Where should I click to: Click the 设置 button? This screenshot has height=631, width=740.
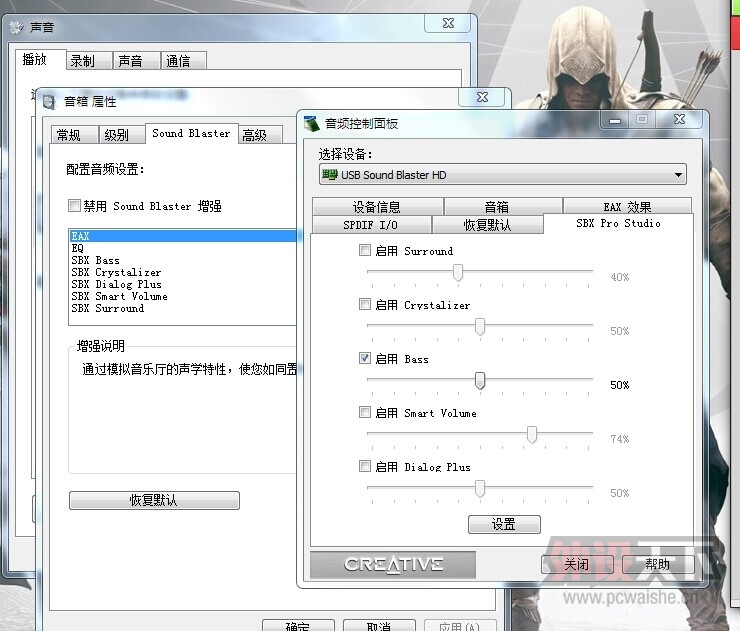pos(503,524)
